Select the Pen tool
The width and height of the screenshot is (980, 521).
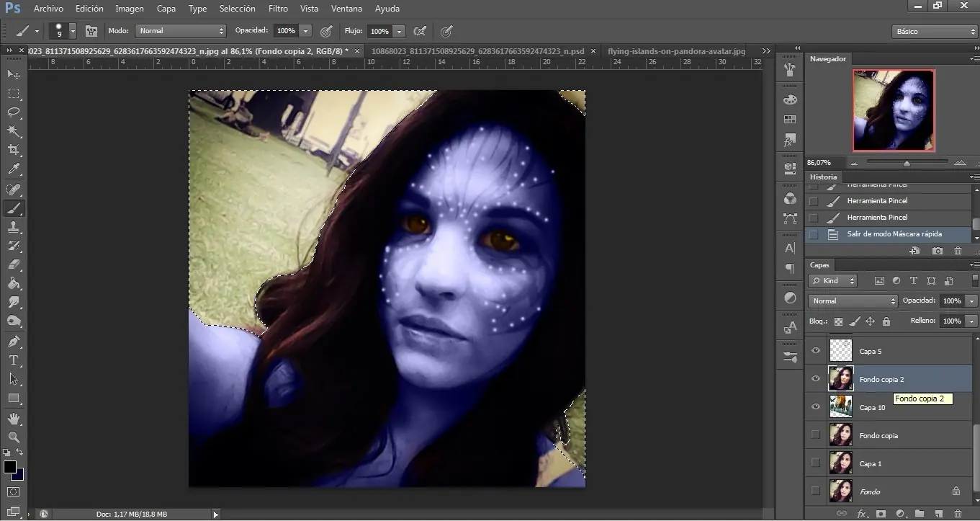(14, 341)
